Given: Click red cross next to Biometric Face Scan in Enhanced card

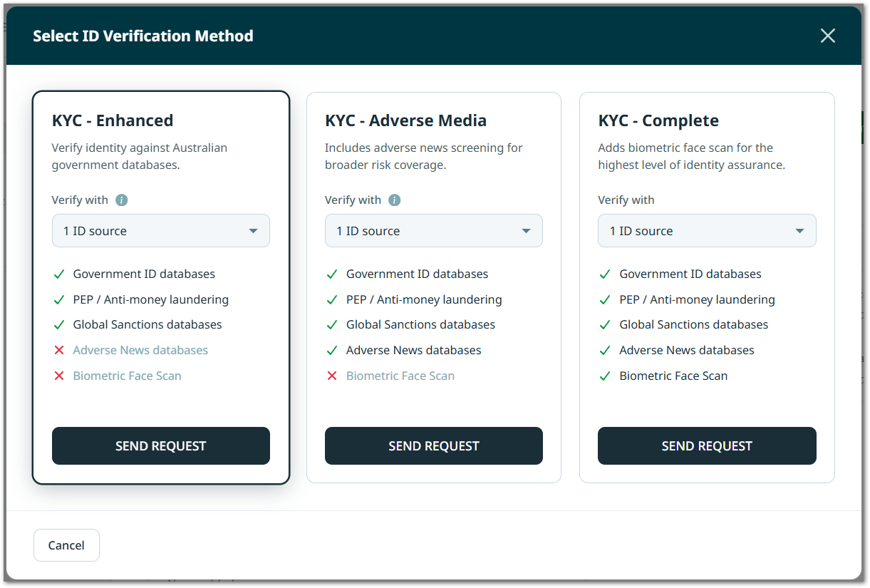Looking at the screenshot, I should 59,376.
